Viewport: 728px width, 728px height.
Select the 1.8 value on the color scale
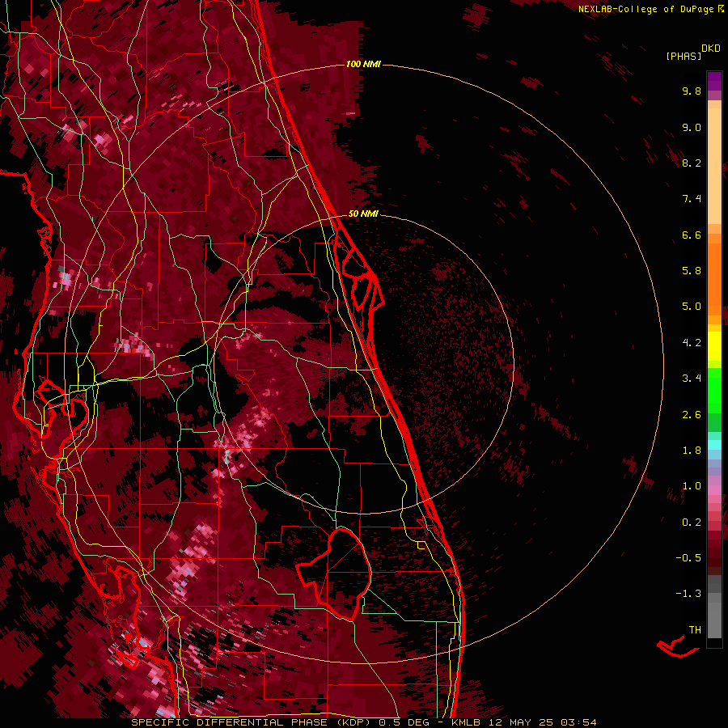(692, 451)
